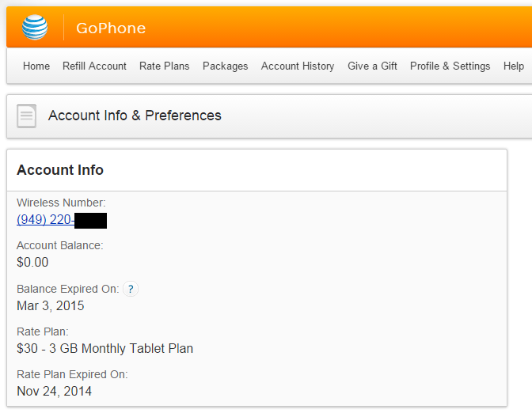View Account History

click(x=298, y=66)
